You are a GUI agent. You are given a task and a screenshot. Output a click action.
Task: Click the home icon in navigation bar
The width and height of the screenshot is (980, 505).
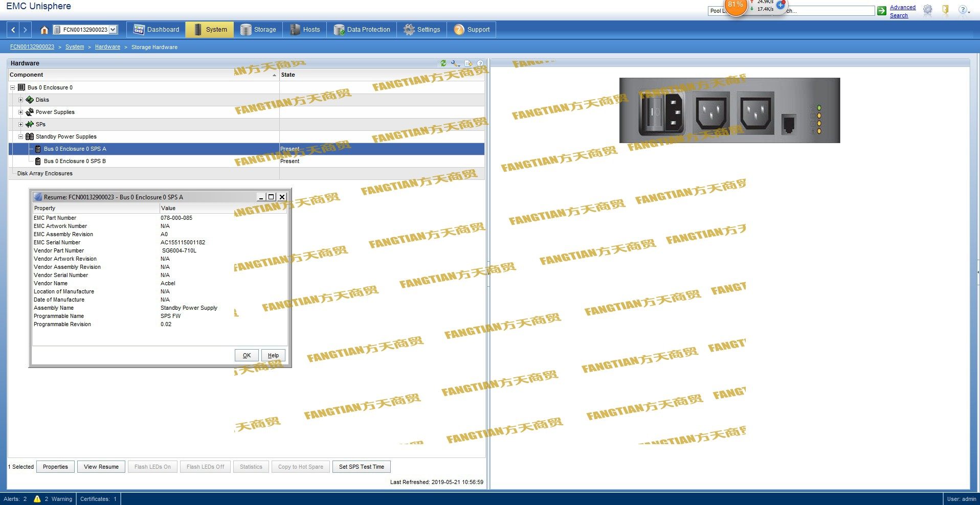44,30
